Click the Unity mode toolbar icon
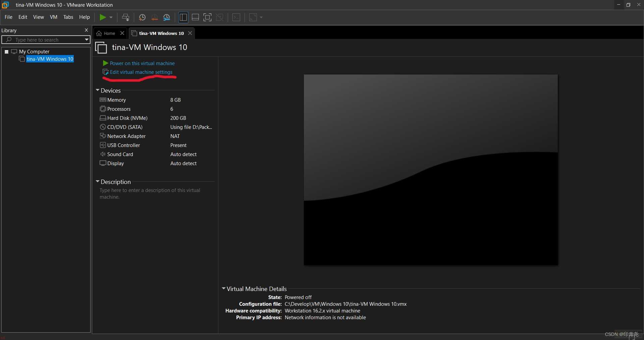 coord(220,17)
